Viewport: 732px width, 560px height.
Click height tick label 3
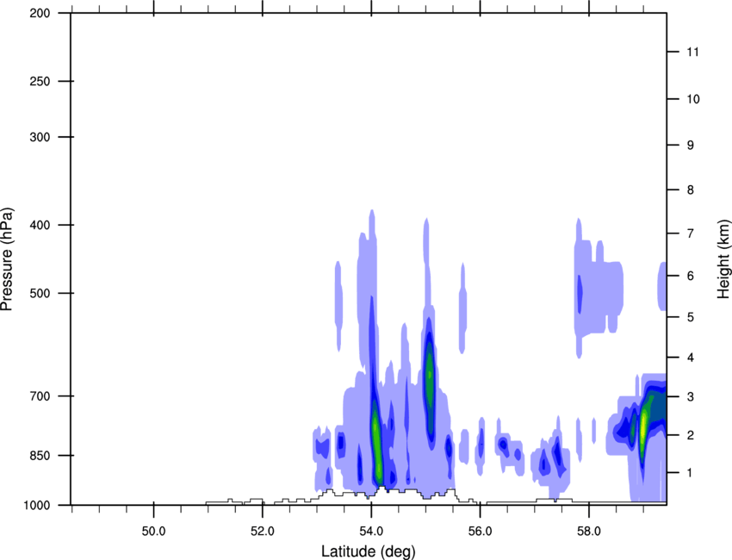[x=691, y=397]
